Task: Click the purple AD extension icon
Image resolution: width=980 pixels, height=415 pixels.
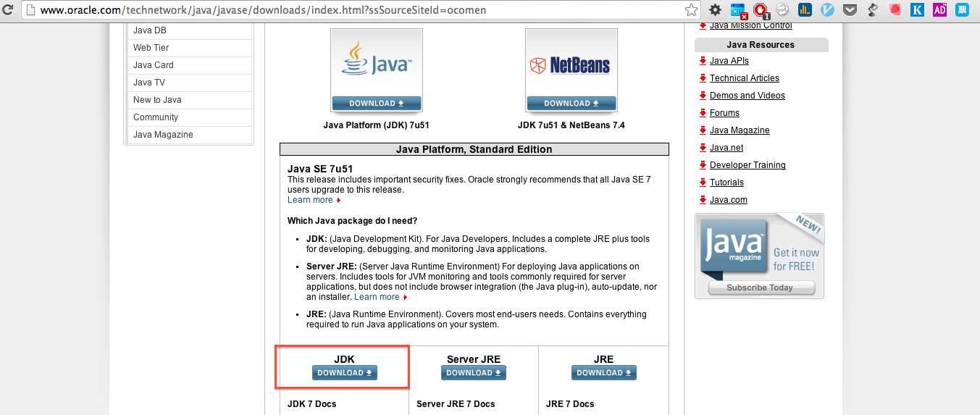Action: (939, 10)
